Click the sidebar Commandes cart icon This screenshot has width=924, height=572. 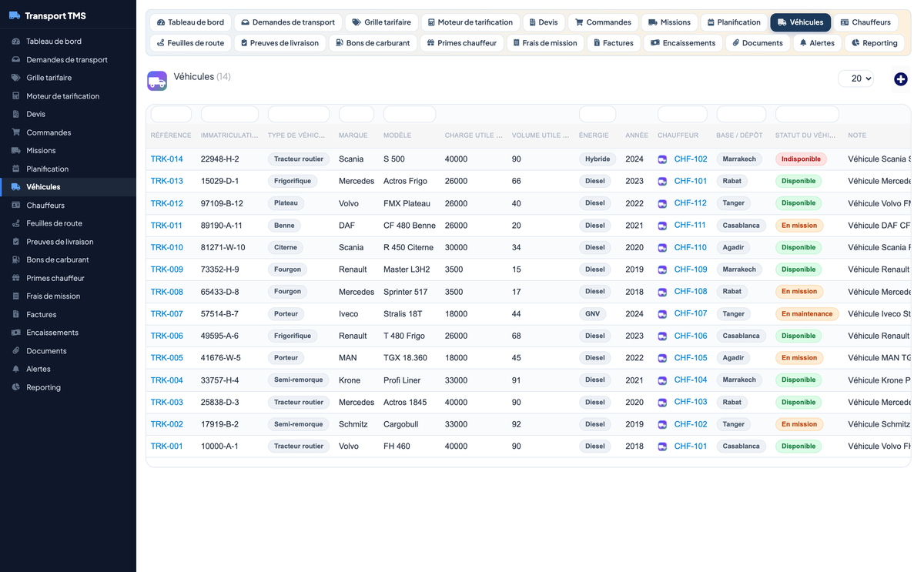tap(16, 132)
